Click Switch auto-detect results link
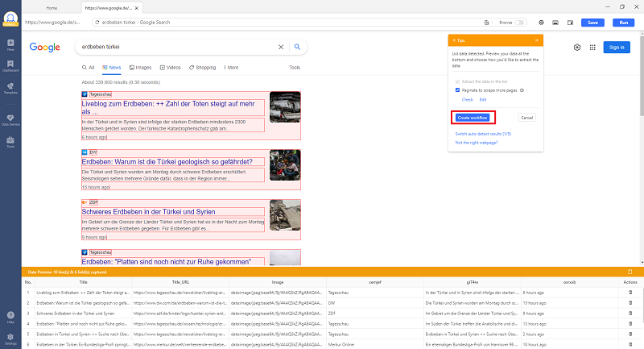This screenshot has height=349, width=644. pyautogui.click(x=483, y=134)
